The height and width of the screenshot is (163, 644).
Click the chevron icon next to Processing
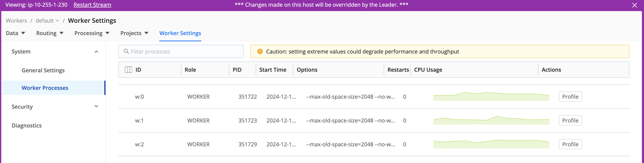(107, 33)
